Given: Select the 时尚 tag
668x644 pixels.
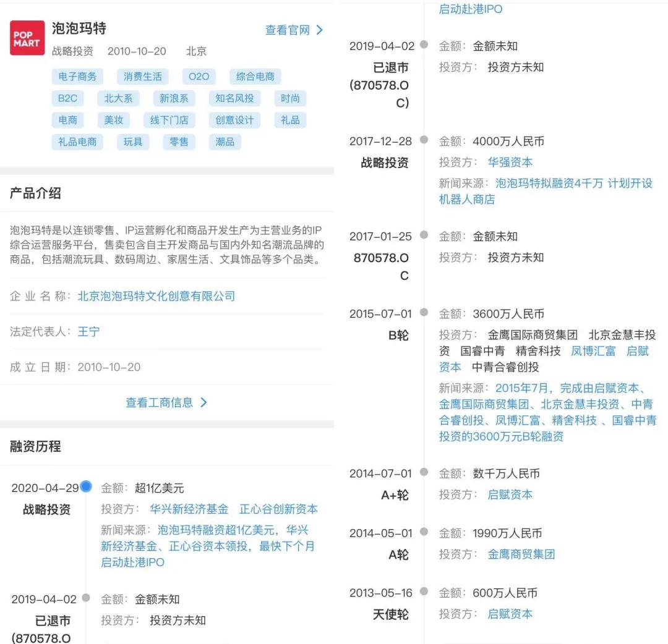Looking at the screenshot, I should (290, 98).
